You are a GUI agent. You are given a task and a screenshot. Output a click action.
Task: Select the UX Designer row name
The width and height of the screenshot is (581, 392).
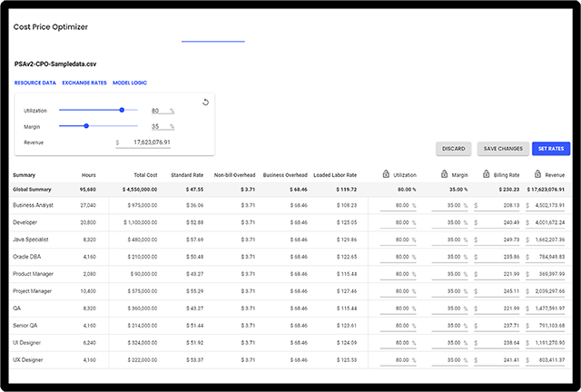point(28,360)
